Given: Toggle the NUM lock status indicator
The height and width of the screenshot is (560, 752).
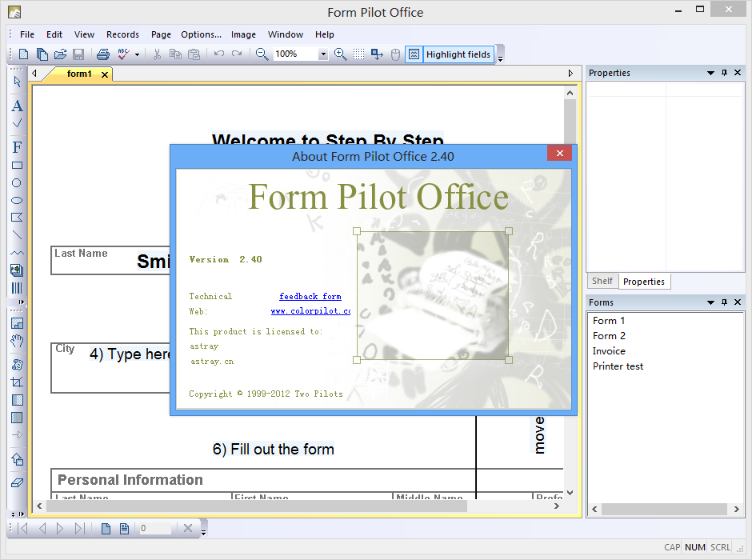Looking at the screenshot, I should (695, 547).
